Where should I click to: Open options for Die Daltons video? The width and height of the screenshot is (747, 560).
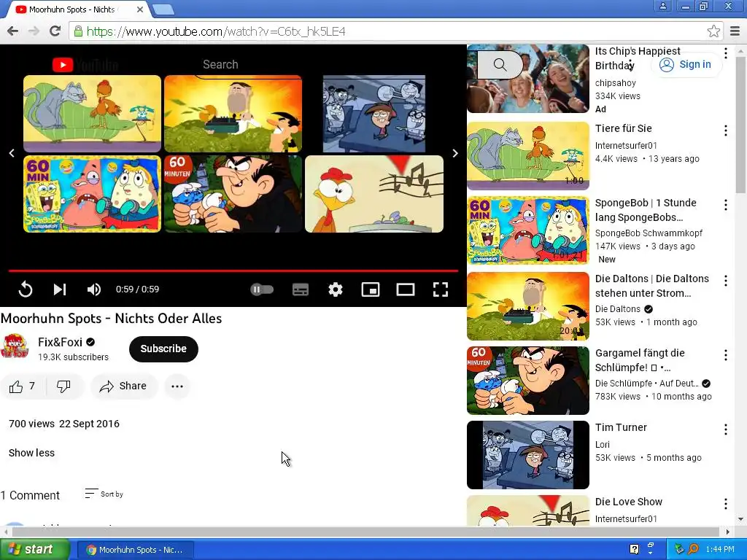click(x=725, y=281)
